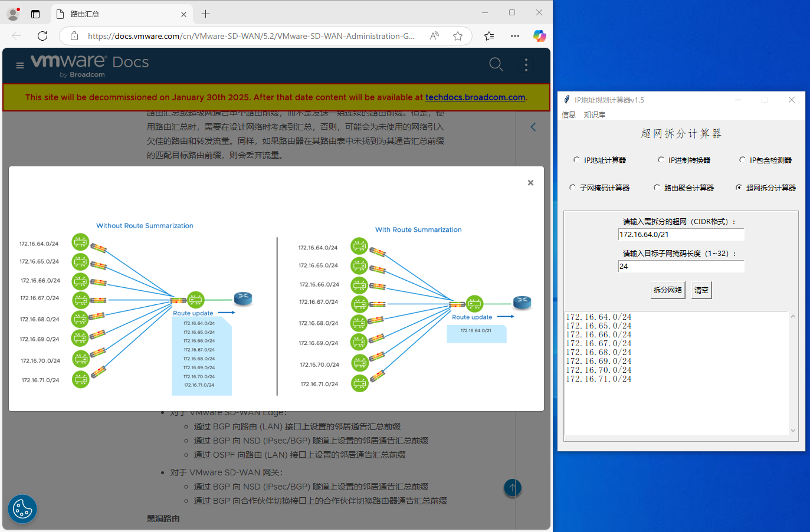The image size is (810, 532).
Task: Click the 超网拆分计算器 heading text
Action: coord(681,134)
